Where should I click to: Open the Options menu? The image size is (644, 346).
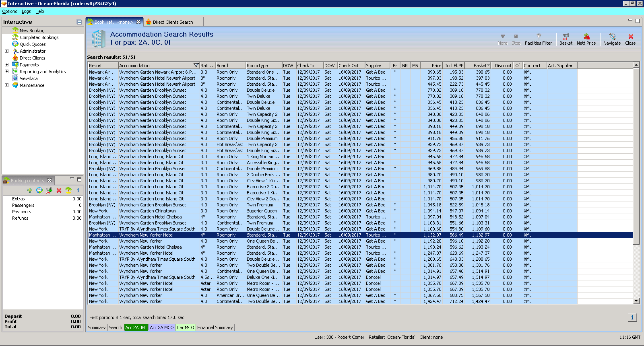point(10,12)
